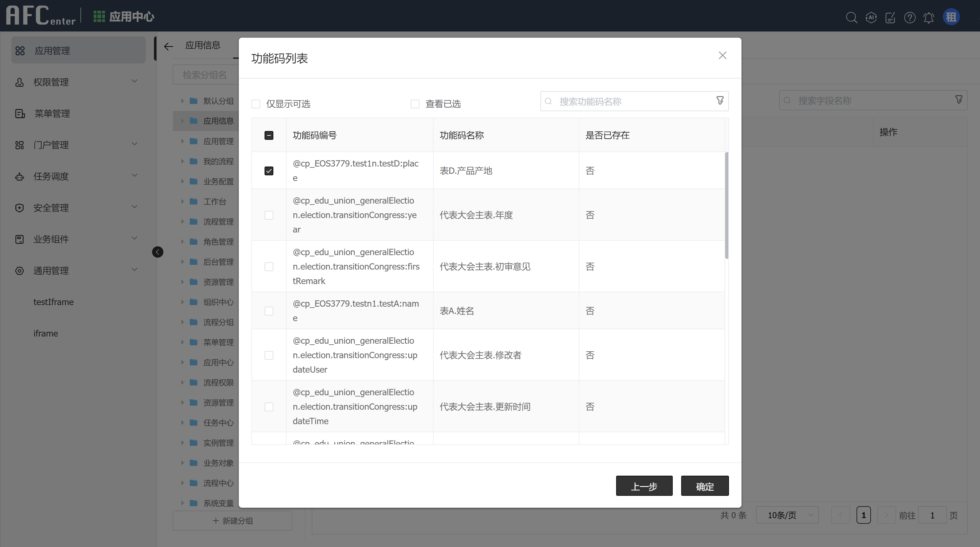Open 菜单管理 in the sidebar
The width and height of the screenshot is (980, 547).
(52, 113)
